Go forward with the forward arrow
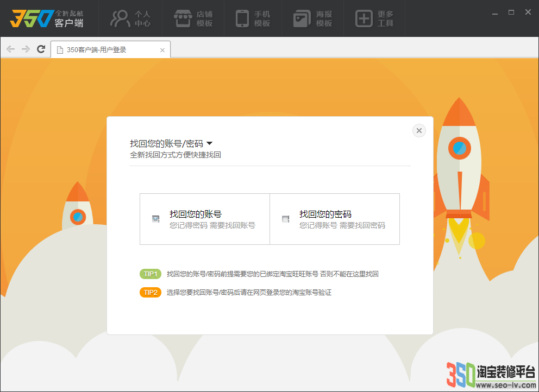 [26, 49]
